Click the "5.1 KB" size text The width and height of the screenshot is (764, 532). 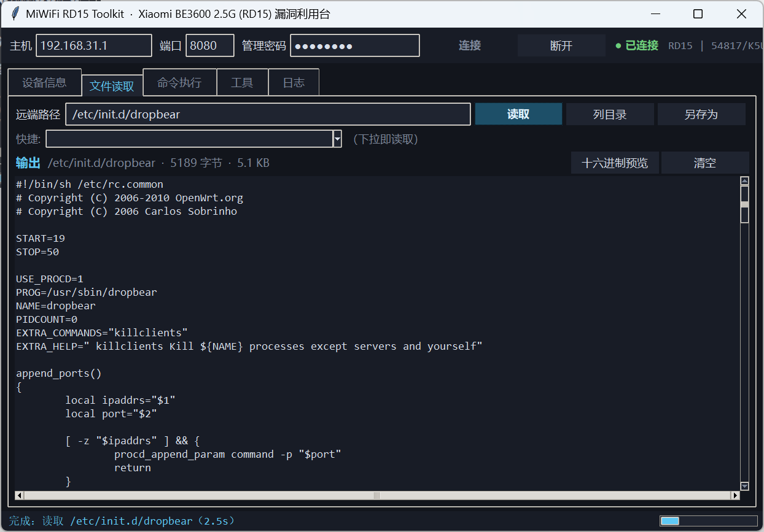(x=253, y=163)
